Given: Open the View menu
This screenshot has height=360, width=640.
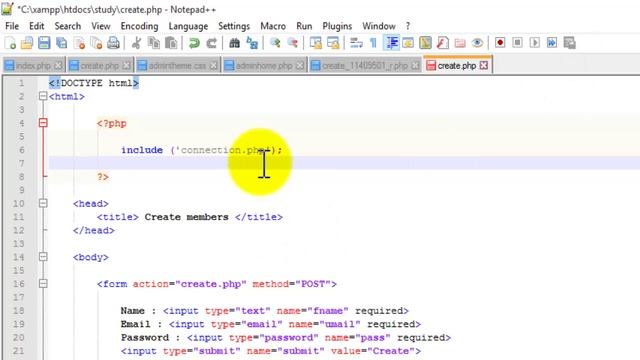Looking at the screenshot, I should pos(100,26).
